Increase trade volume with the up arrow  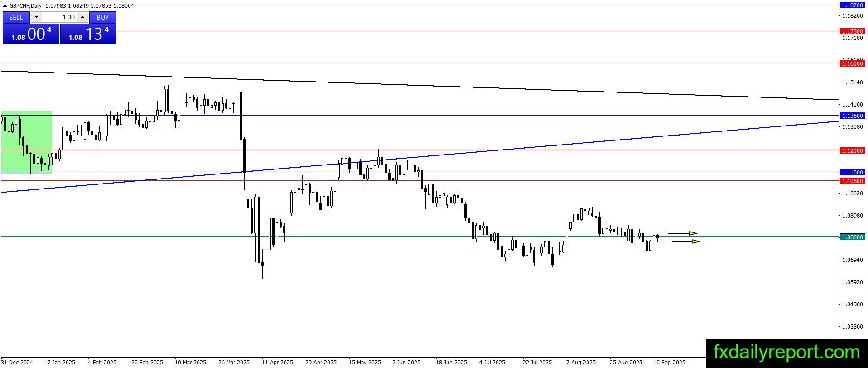(82, 17)
